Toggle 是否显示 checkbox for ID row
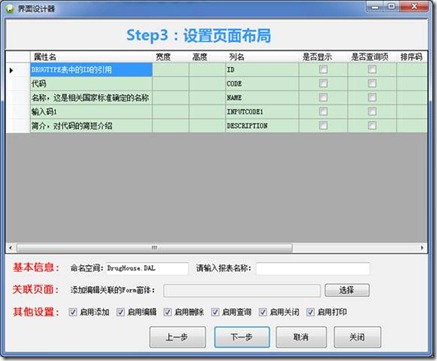Screen dimensions: 437x361 [x=323, y=69]
